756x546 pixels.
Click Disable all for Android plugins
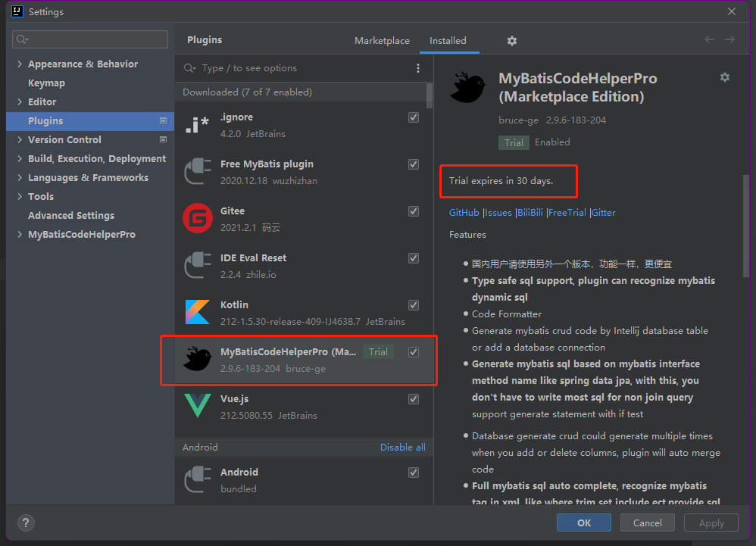pyautogui.click(x=402, y=448)
